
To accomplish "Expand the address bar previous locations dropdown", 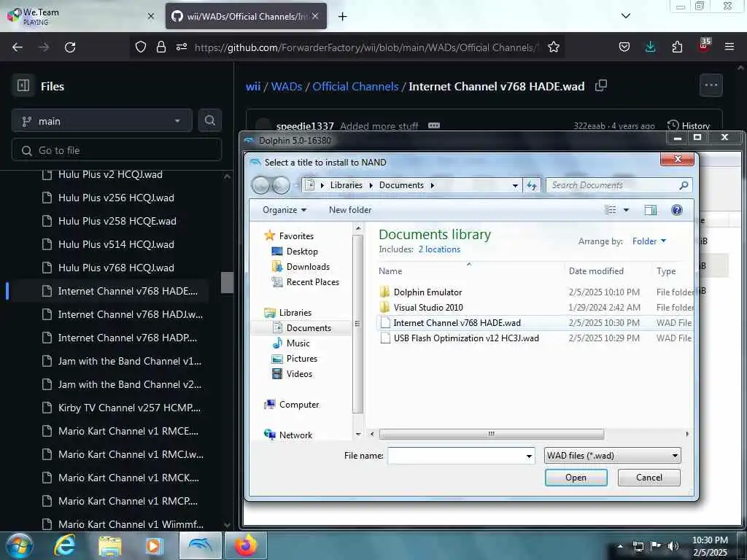I will (x=515, y=186).
